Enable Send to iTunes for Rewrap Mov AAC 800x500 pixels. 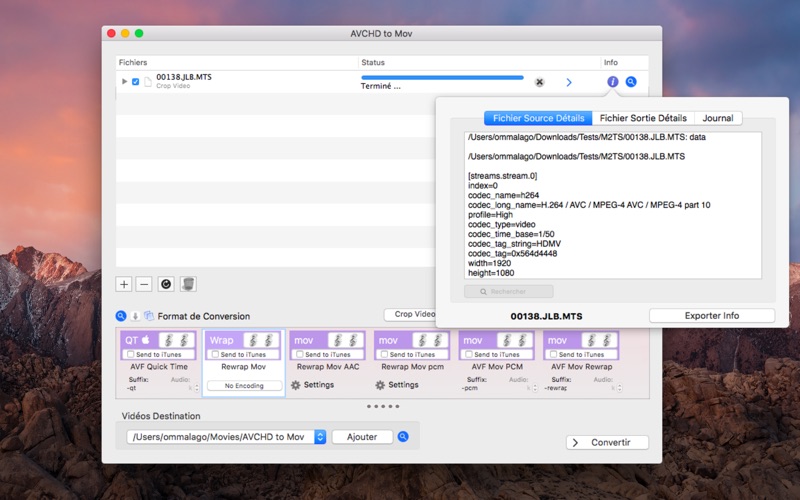pos(300,354)
